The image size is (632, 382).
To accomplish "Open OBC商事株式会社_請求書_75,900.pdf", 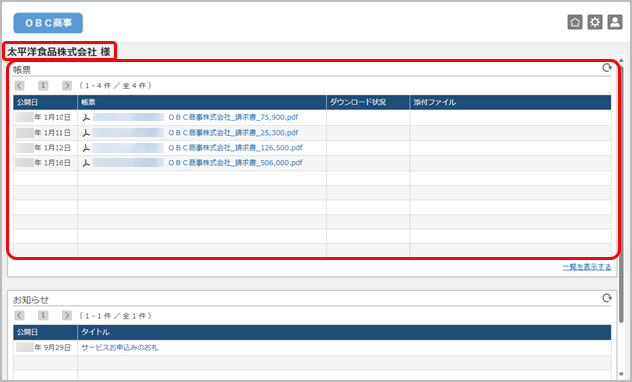I will coord(233,117).
